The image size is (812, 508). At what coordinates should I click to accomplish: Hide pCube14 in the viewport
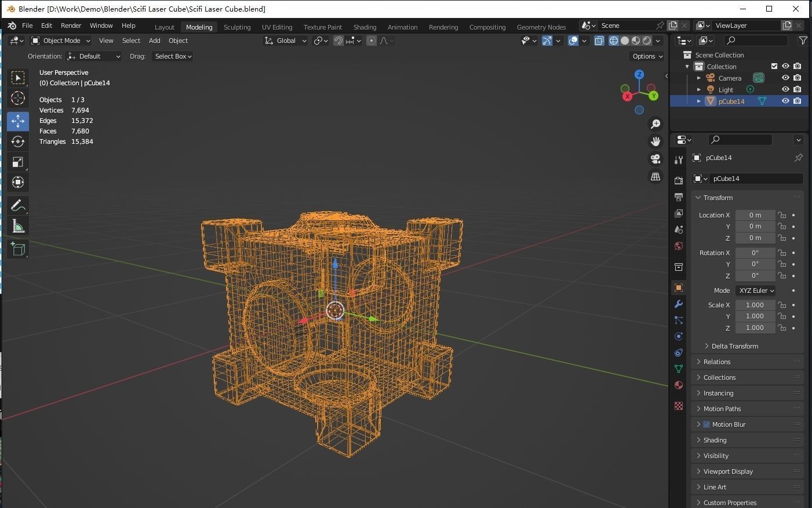785,101
